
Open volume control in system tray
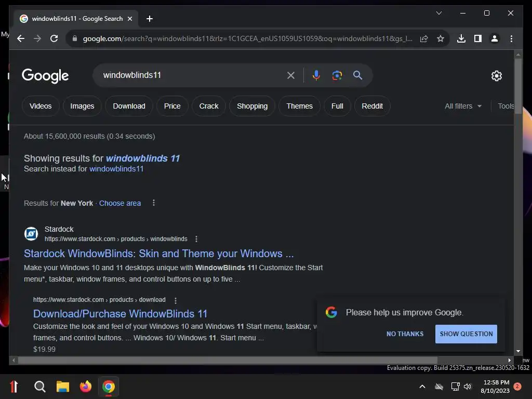468,387
